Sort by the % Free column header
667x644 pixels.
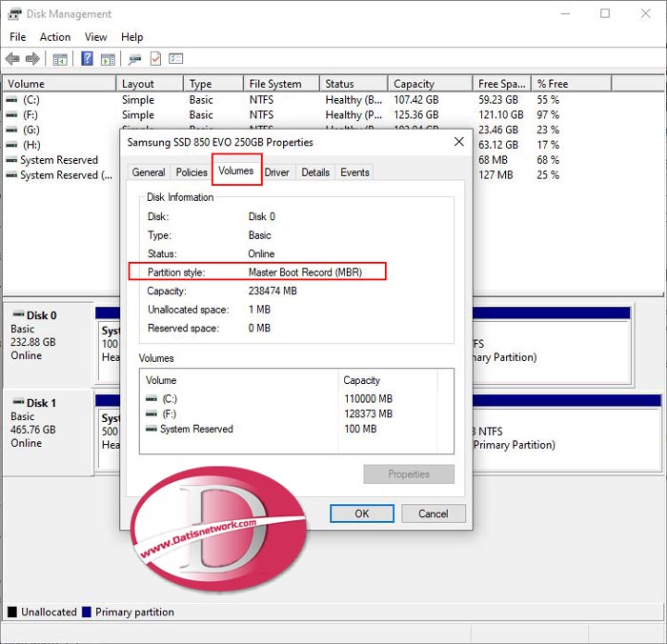(x=572, y=84)
